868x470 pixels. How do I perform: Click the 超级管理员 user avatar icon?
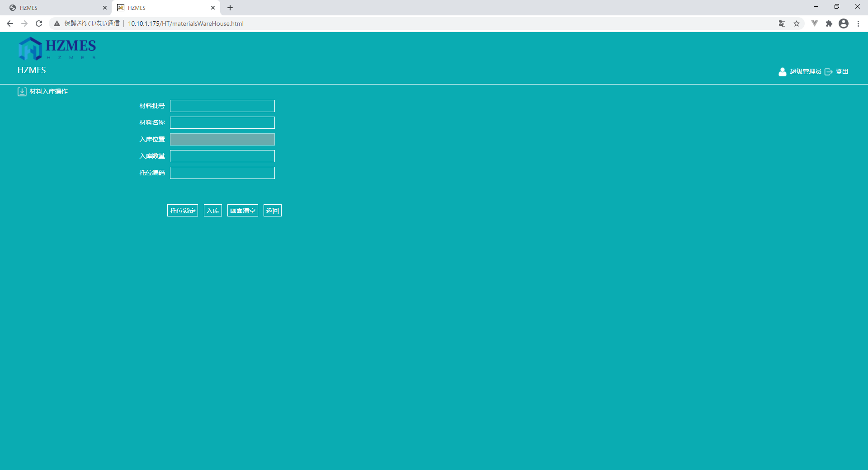782,72
